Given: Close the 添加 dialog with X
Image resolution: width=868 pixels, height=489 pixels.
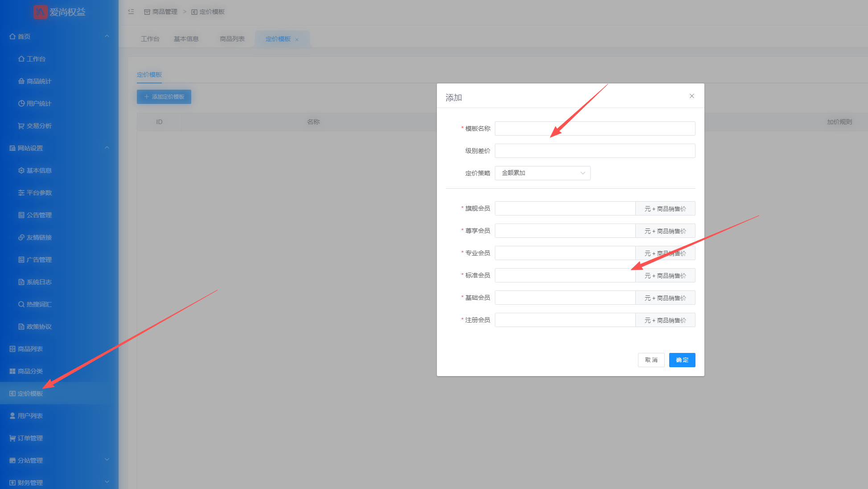Looking at the screenshot, I should 691,96.
